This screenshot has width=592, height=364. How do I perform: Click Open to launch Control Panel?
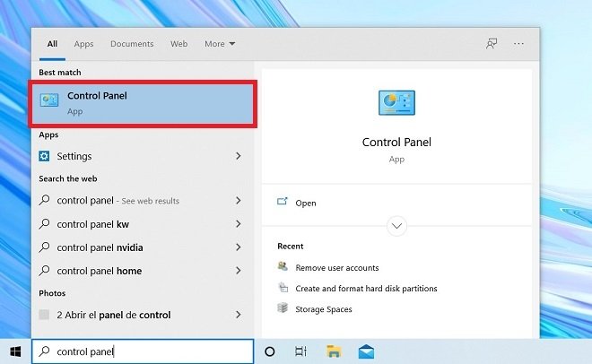pos(306,203)
